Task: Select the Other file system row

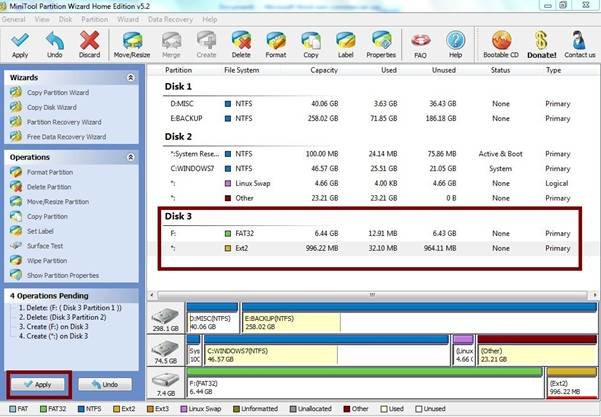Action: 369,198
